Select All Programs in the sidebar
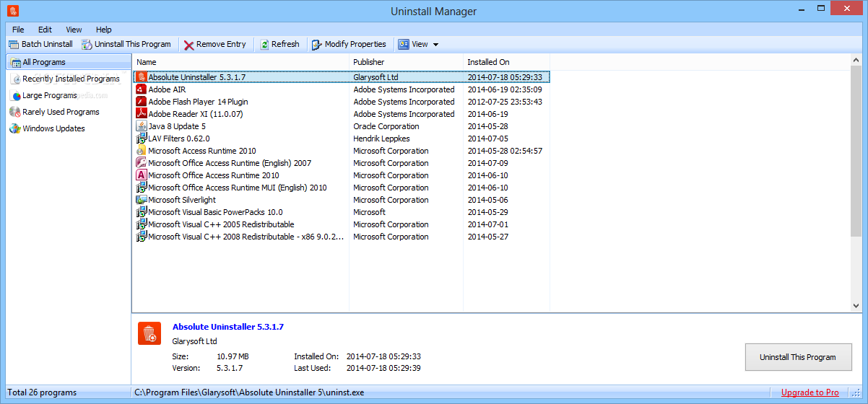The height and width of the screenshot is (404, 868). (x=69, y=62)
